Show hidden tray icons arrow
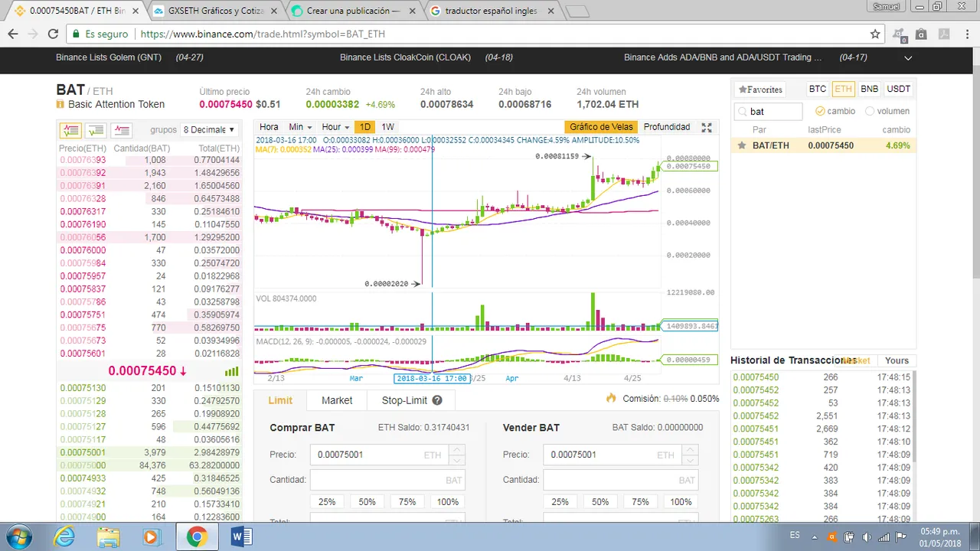This screenshot has width=980, height=551. [x=816, y=536]
